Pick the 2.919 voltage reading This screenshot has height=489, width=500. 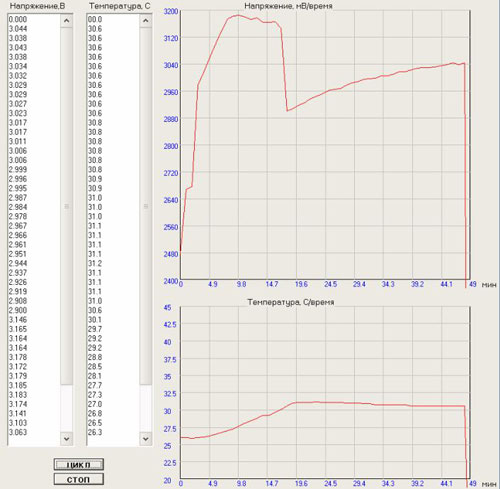coord(18,291)
